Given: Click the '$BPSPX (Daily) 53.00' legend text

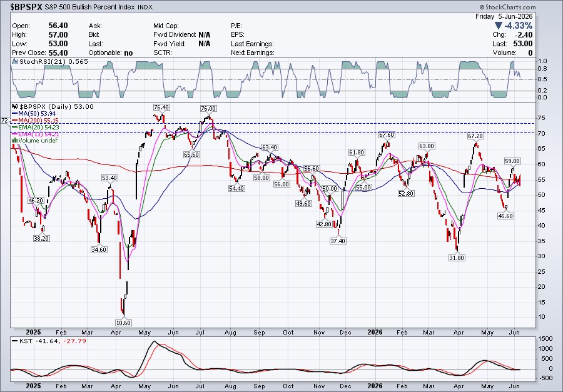Looking at the screenshot, I should [56, 107].
